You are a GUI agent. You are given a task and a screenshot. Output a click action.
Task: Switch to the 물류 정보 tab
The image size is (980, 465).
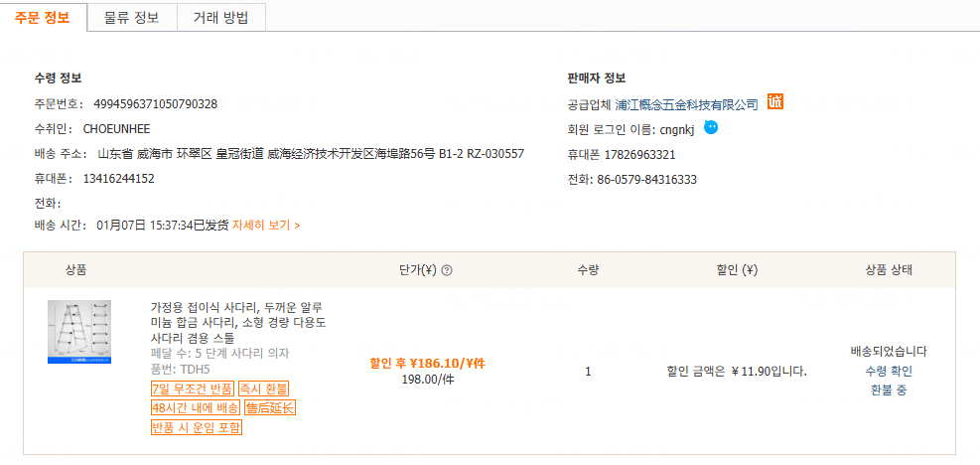131,17
